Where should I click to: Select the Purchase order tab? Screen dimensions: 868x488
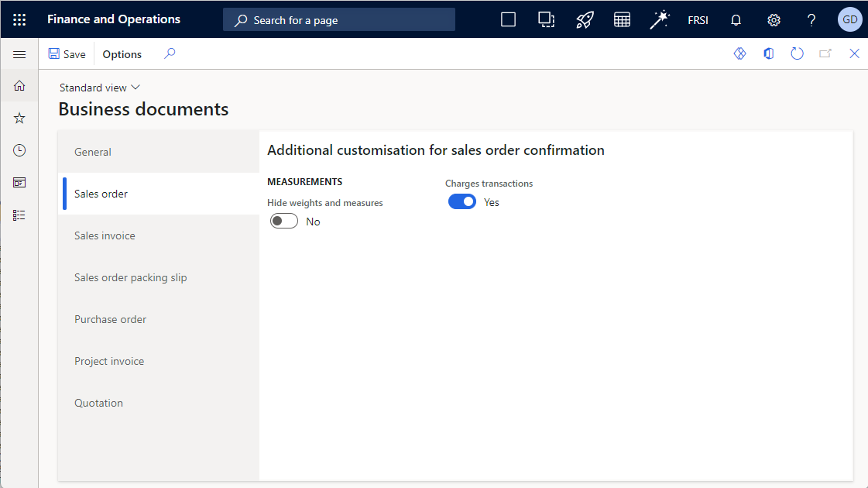159,319
